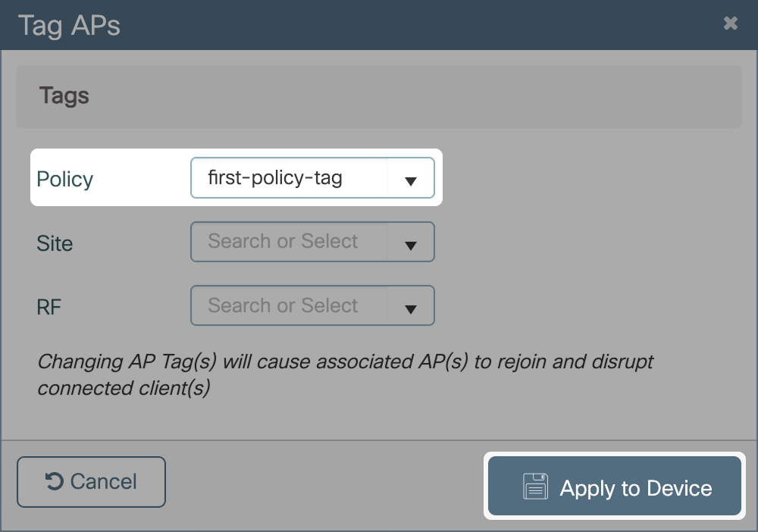
Task: Click the undo arrow icon beside Cancel
Action: point(54,481)
